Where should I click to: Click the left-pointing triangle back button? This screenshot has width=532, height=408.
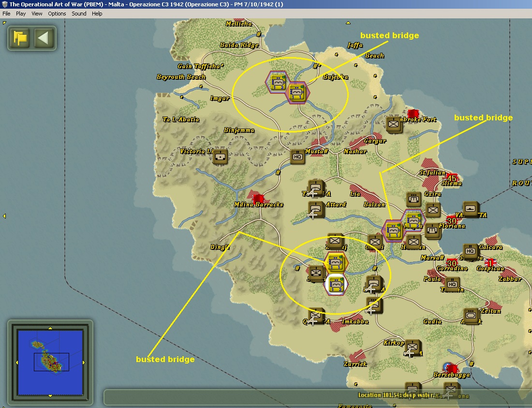(x=44, y=38)
